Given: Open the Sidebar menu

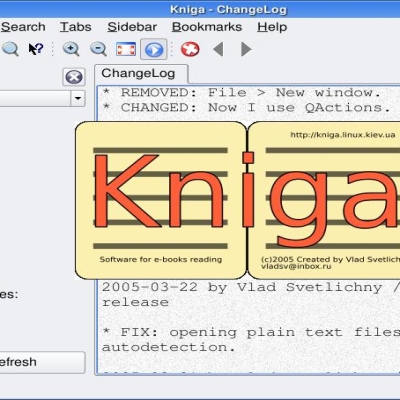Looking at the screenshot, I should point(132,27).
